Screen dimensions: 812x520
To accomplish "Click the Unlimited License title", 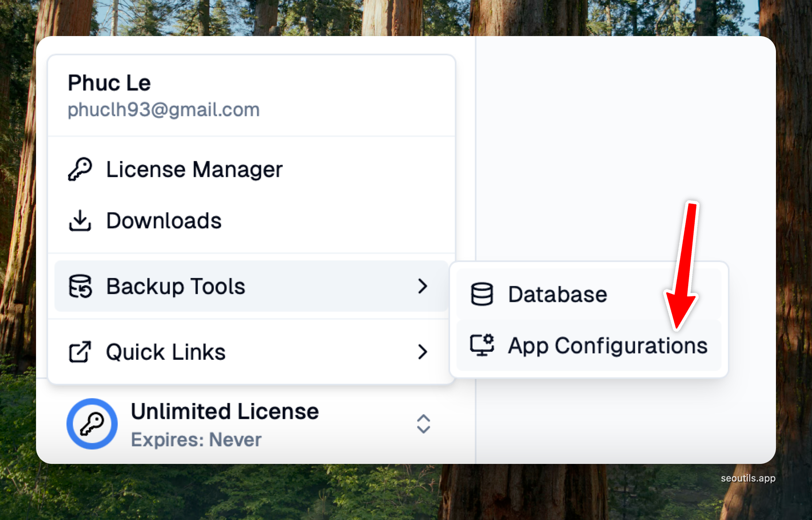I will (225, 411).
